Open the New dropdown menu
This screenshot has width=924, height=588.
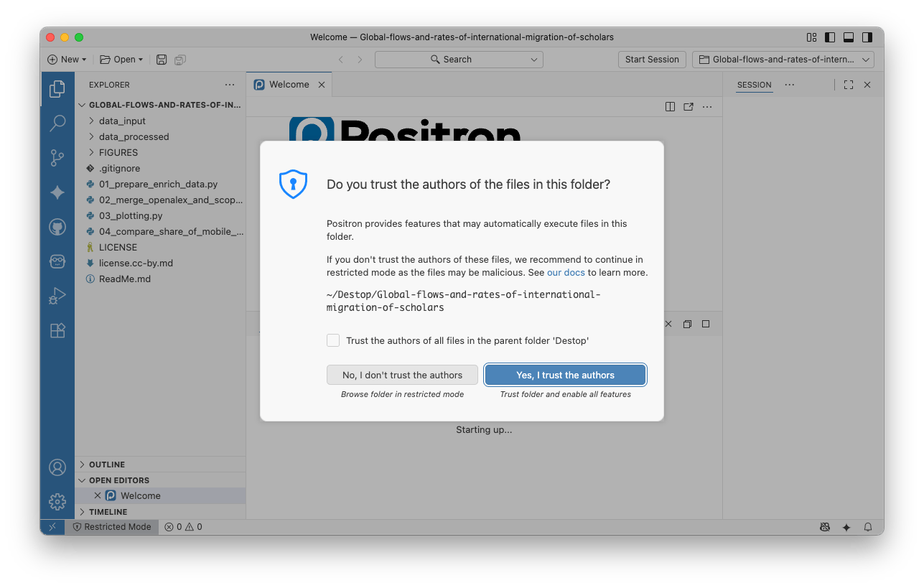point(67,60)
